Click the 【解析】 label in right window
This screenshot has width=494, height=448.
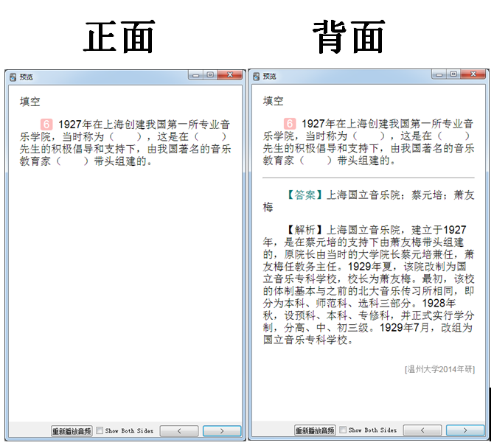click(x=305, y=230)
